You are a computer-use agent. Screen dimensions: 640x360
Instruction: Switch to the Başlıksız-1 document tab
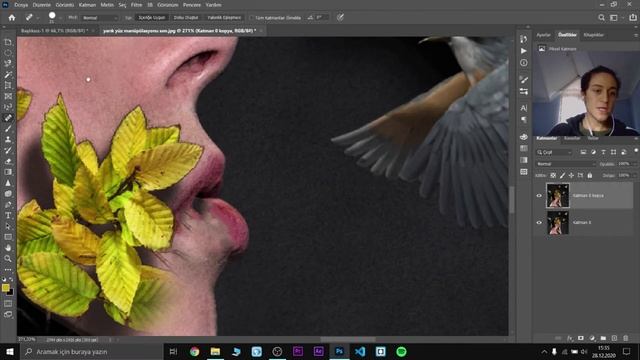click(54, 31)
